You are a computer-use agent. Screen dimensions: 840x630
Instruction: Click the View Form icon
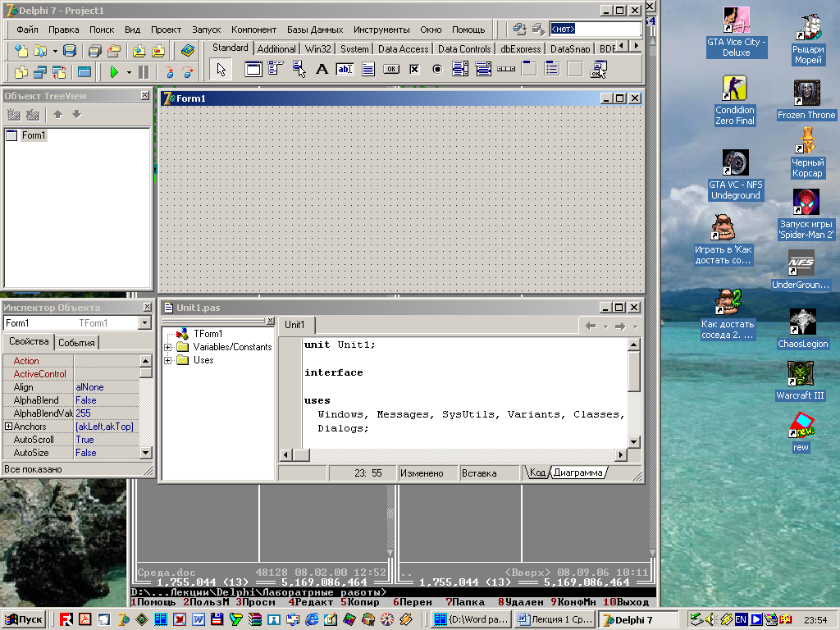pos(40,72)
